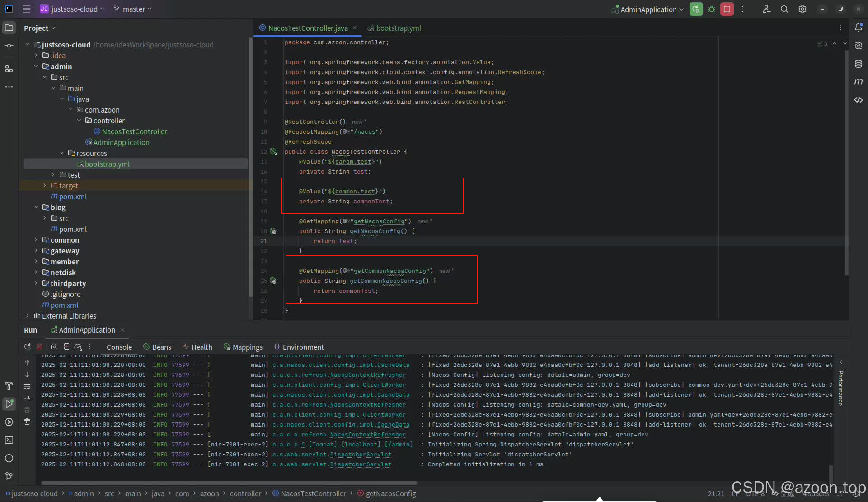Open the Maven tool window
The height and width of the screenshot is (502, 868).
(x=859, y=82)
